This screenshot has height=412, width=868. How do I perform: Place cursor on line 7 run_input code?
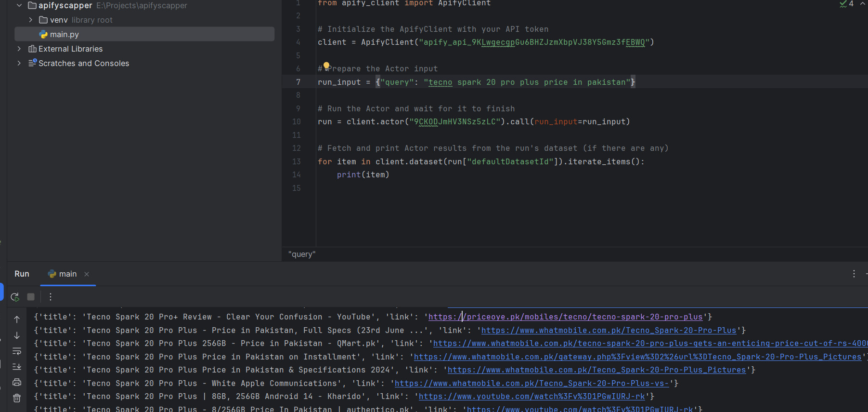pos(477,82)
